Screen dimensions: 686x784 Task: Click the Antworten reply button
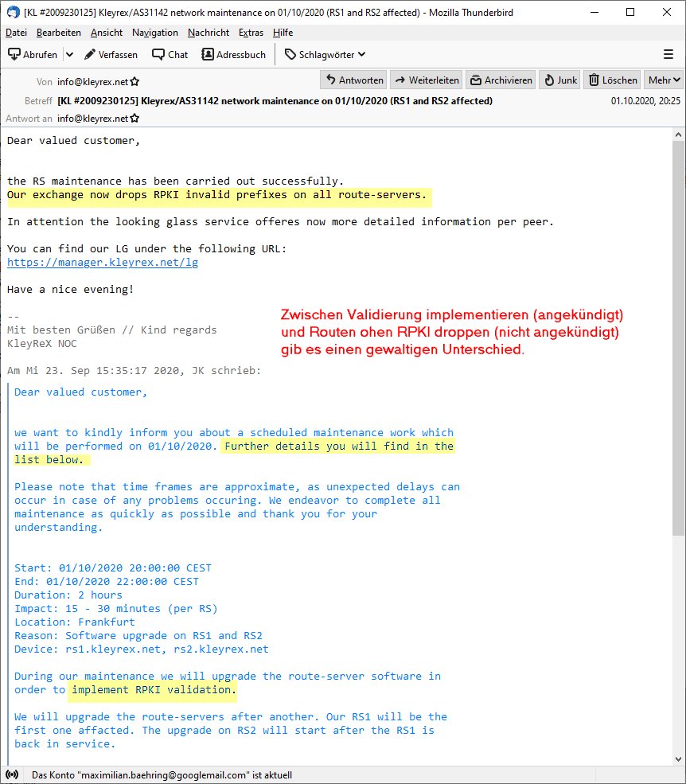pos(354,80)
